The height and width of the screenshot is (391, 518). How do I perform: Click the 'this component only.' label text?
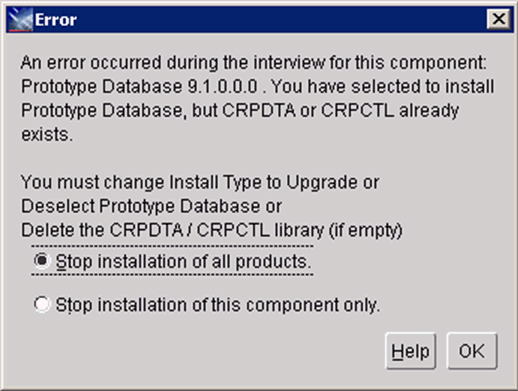(295, 305)
